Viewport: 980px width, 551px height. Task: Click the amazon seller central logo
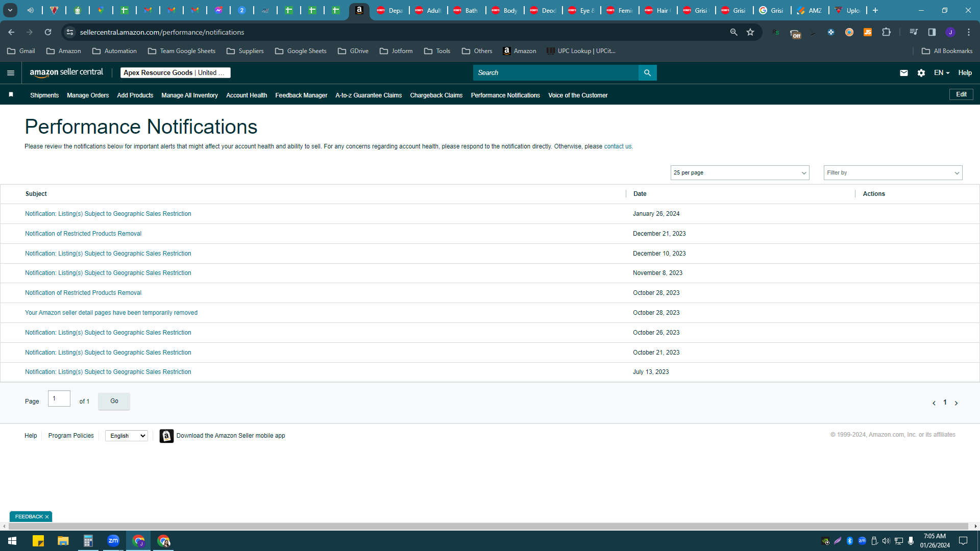66,72
